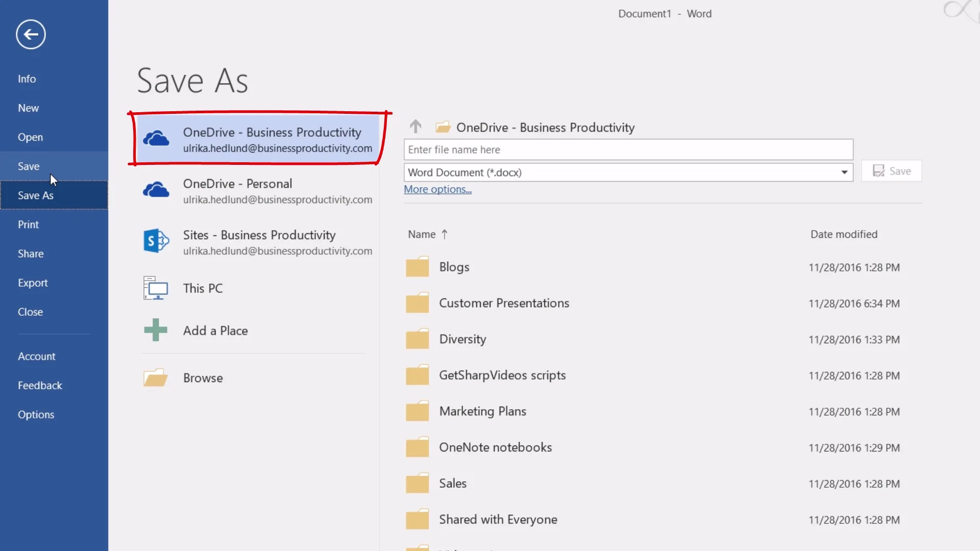Open the Feedback page
980x551 pixels.
(x=54, y=385)
